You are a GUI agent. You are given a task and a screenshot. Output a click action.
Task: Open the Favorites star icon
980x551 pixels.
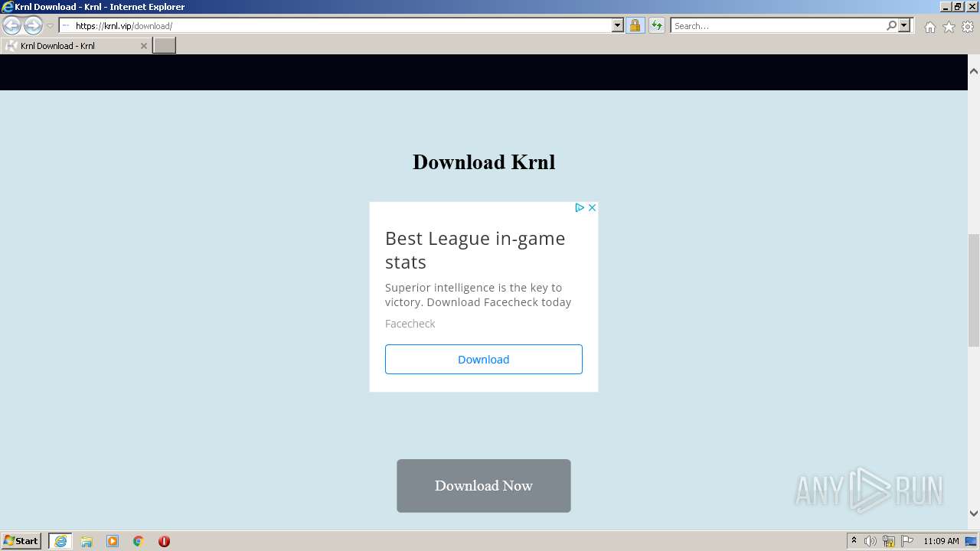[x=949, y=27]
